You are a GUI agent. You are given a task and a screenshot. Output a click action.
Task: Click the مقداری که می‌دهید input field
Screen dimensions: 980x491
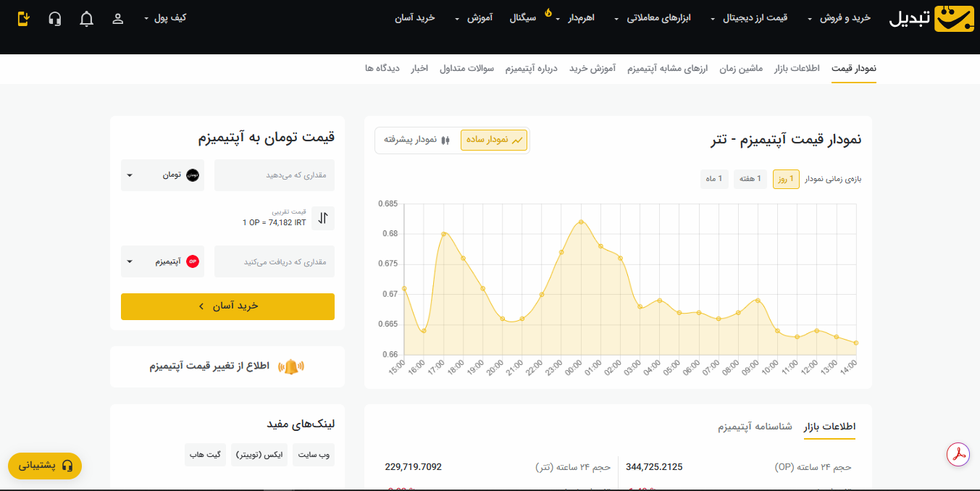[x=275, y=175]
